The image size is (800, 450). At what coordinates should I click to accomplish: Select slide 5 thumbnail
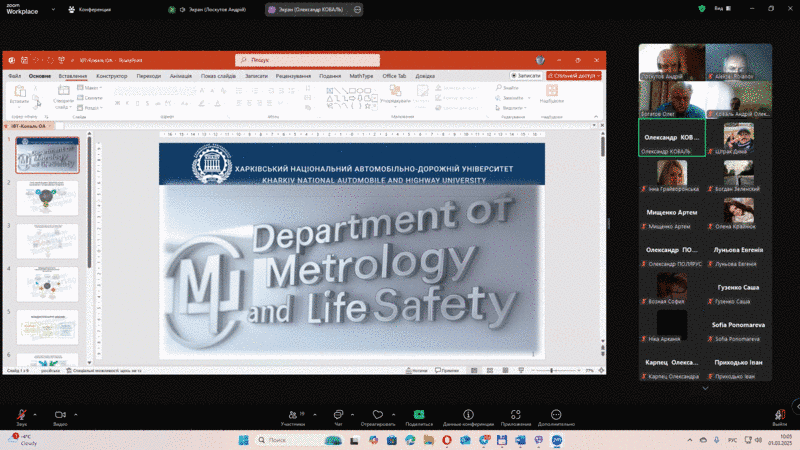click(47, 327)
